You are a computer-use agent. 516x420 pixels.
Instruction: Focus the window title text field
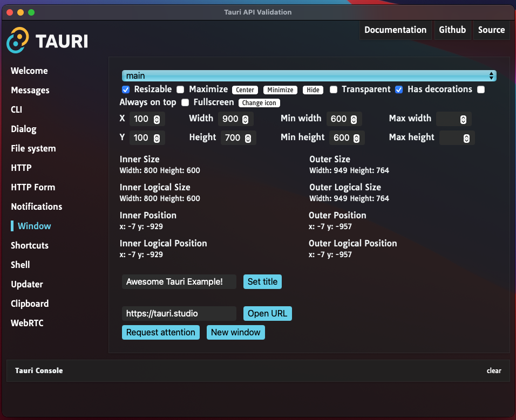click(179, 281)
